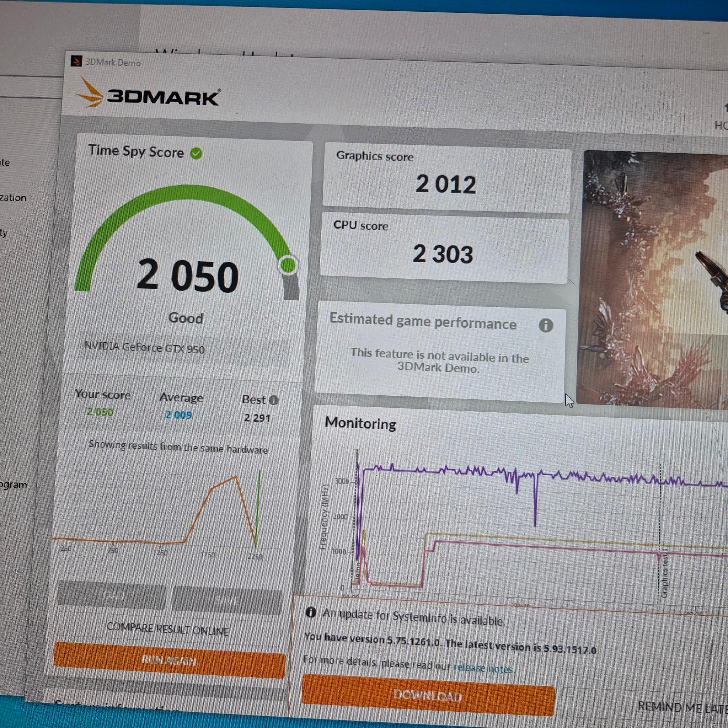Click the green knob on the score gauge
This screenshot has width=728, height=728.
click(288, 265)
